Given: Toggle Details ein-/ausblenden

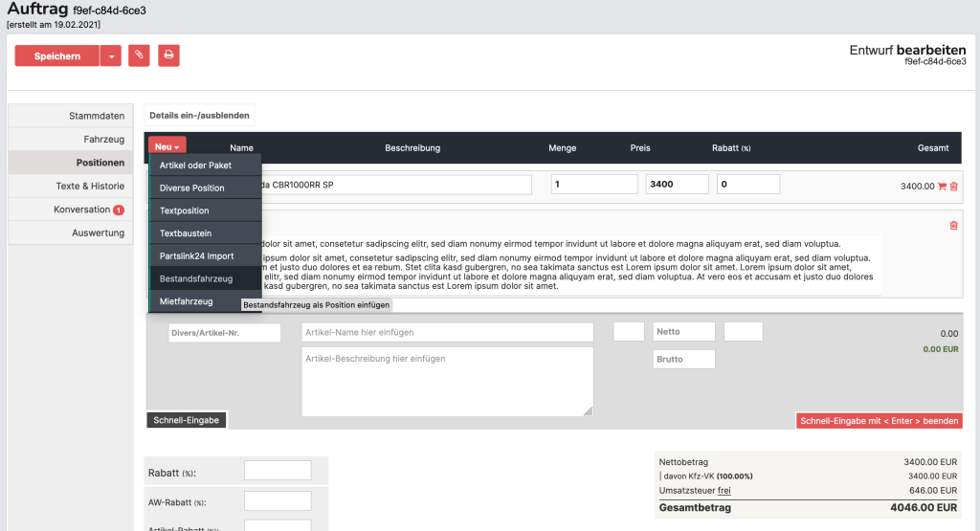Looking at the screenshot, I should (x=199, y=116).
